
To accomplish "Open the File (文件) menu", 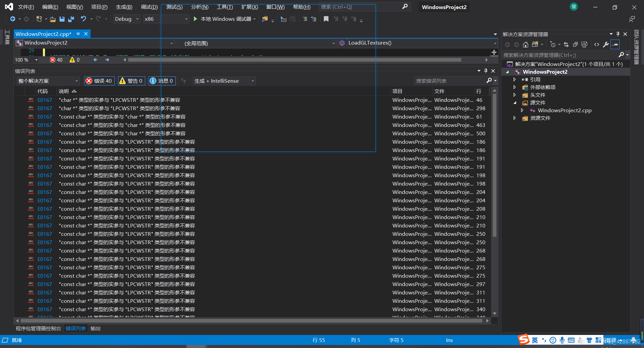I will tap(26, 7).
